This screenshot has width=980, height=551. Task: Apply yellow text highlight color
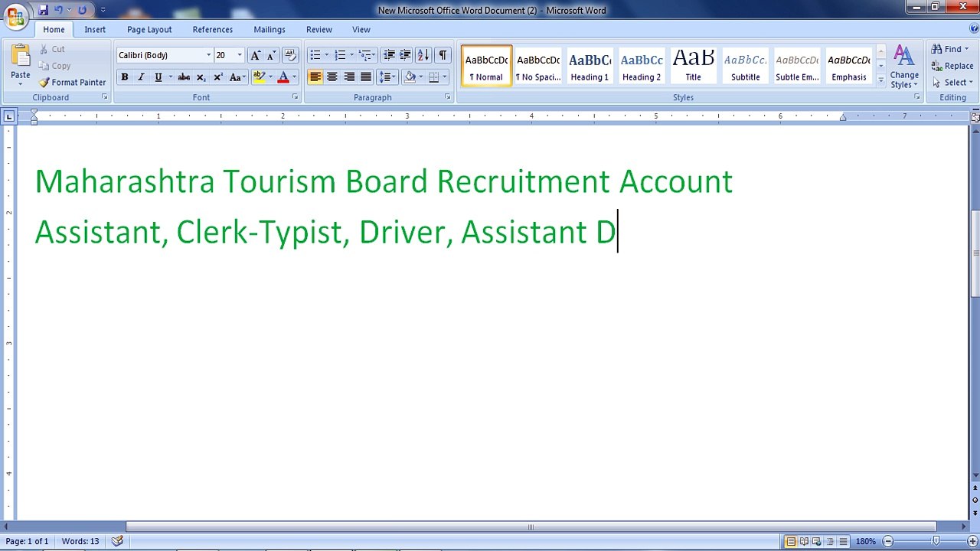[259, 77]
